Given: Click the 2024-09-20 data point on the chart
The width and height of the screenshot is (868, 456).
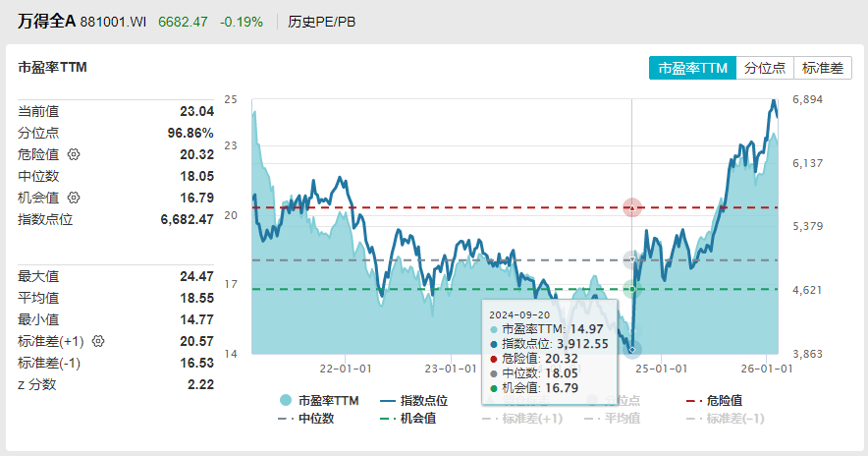Looking at the screenshot, I should [x=632, y=349].
